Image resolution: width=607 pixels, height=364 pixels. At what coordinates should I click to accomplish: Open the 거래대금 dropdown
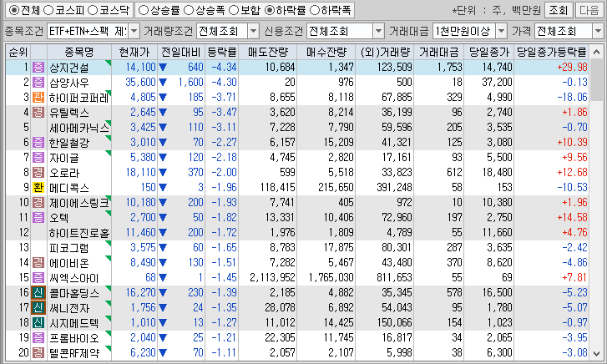(501, 31)
